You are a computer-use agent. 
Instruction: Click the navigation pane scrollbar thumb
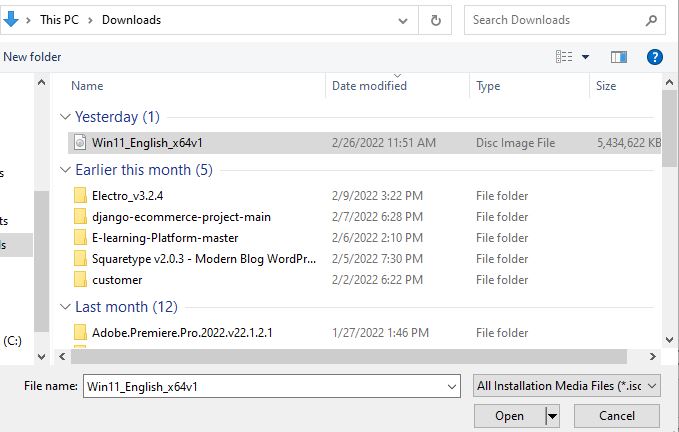click(x=42, y=261)
